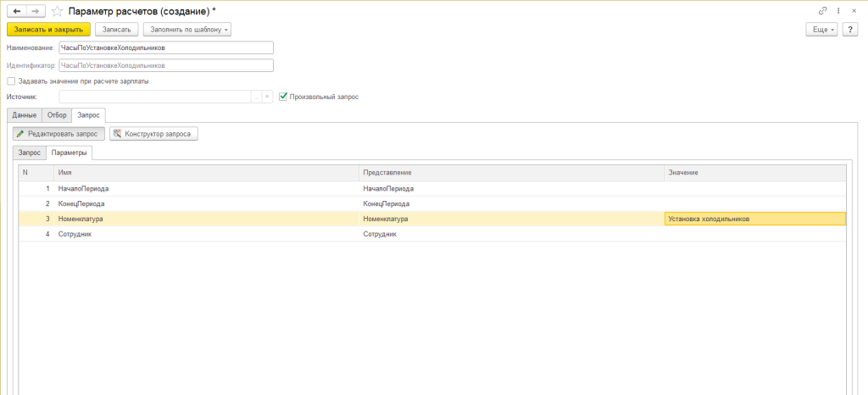The height and width of the screenshot is (395, 868).
Task: Click НачалоПериода in the Представление column
Action: [511, 189]
